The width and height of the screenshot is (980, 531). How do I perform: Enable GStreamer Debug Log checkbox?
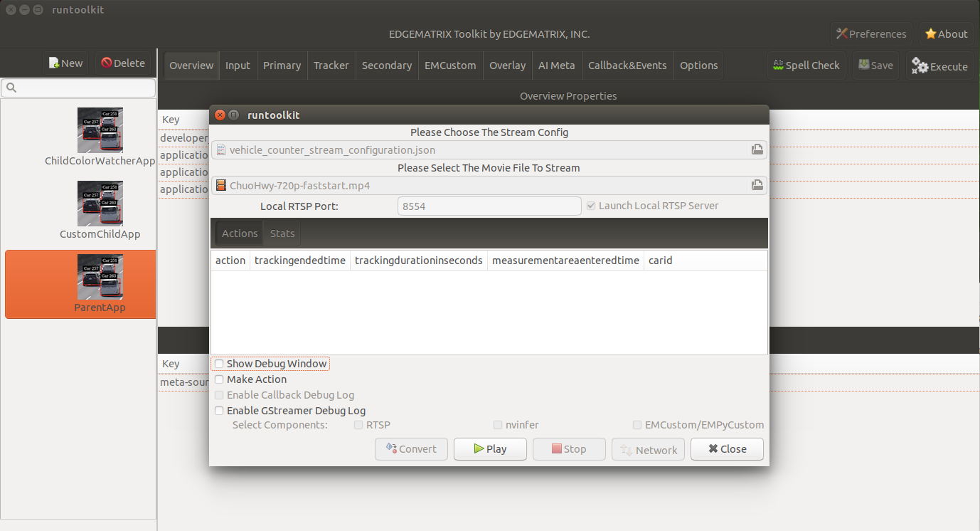coord(219,411)
